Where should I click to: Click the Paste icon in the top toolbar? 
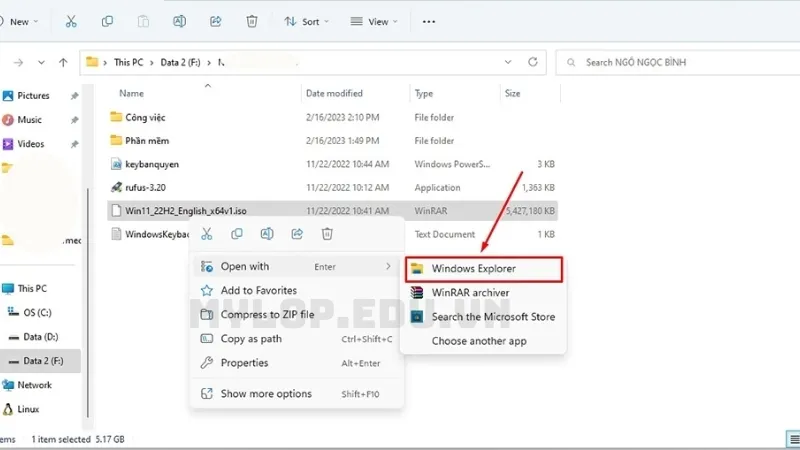[x=143, y=21]
